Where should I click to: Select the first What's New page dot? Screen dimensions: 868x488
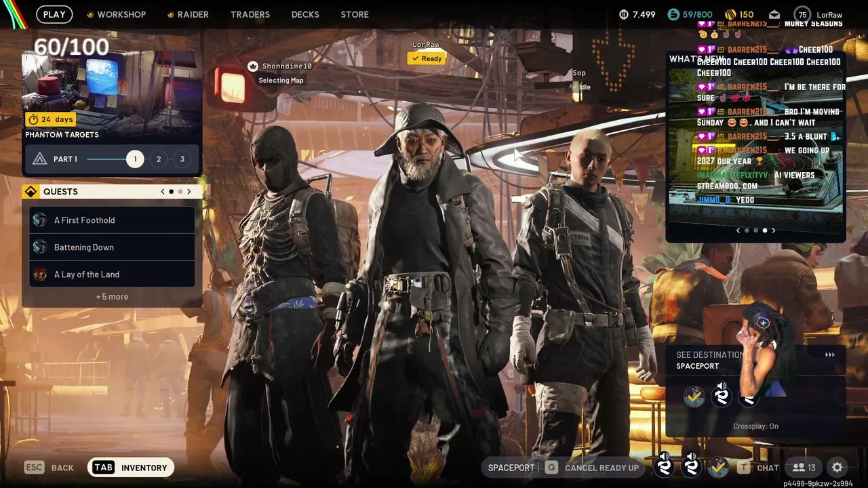[747, 230]
